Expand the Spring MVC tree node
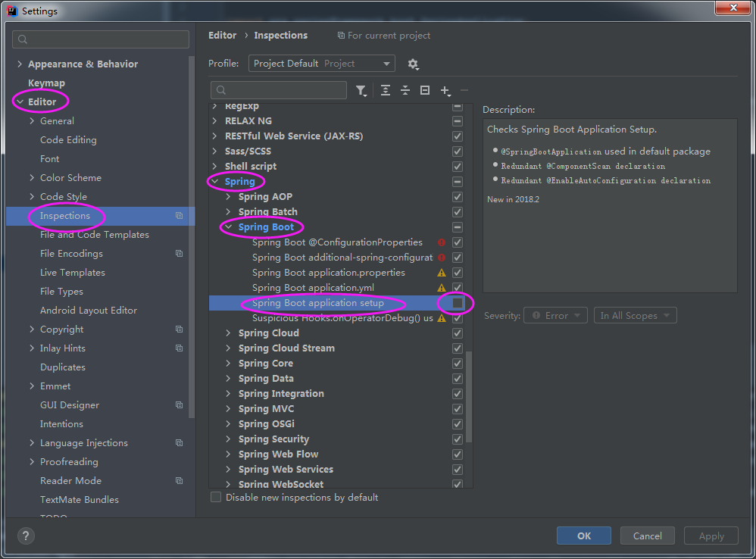Screen dimensions: 756x559 click(229, 409)
